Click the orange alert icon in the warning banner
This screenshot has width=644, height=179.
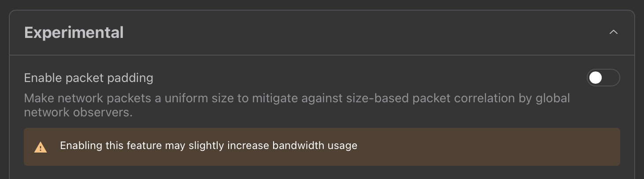[41, 147]
